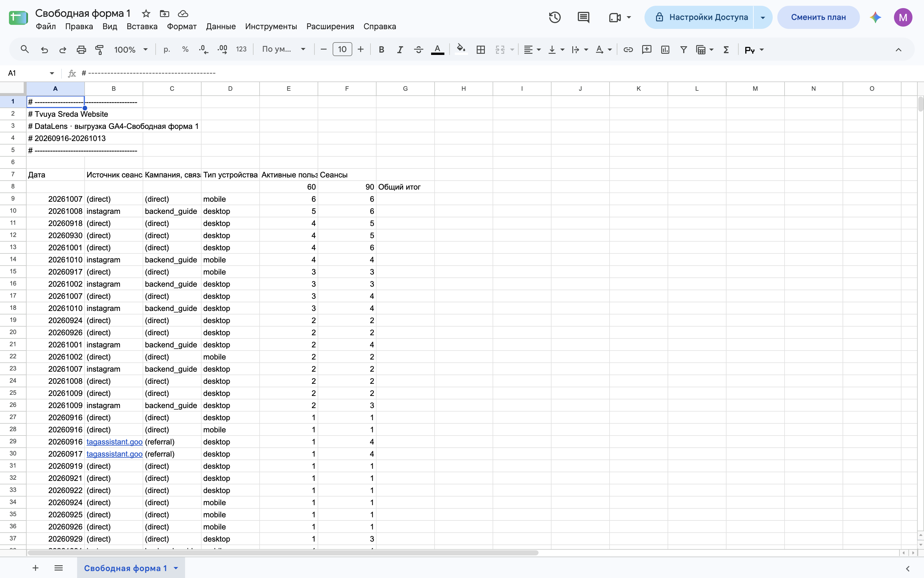
Task: Insert a link
Action: coord(628,50)
